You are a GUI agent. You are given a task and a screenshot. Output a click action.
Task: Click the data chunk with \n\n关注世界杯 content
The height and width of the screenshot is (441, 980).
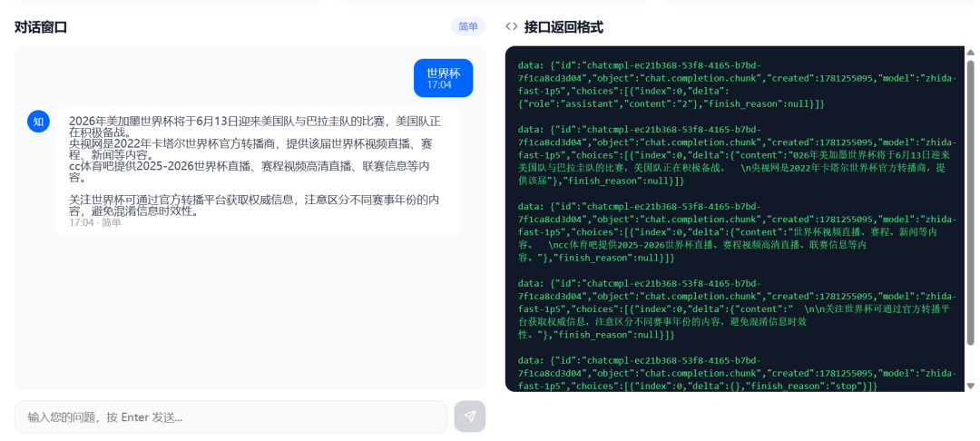point(737,309)
